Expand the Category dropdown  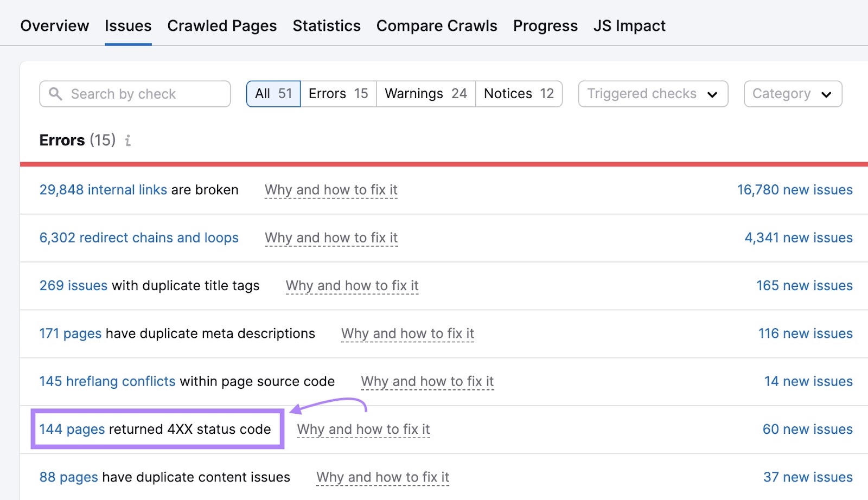point(792,94)
